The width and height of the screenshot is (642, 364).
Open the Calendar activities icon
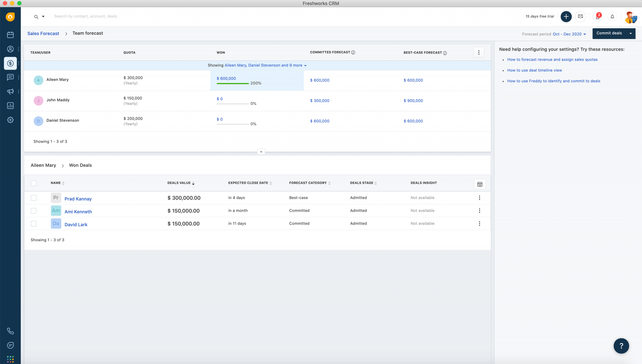10,34
